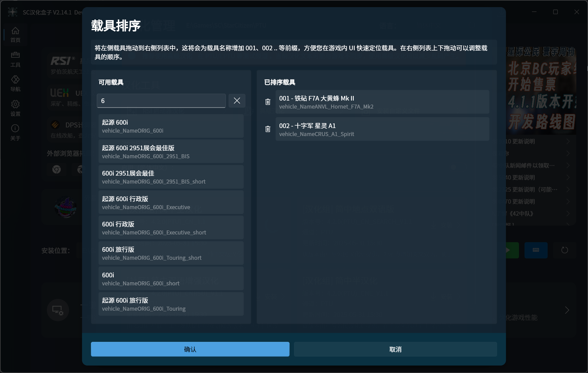Open 设置 settings in the sidebar
This screenshot has height=373, width=588.
pos(15,108)
